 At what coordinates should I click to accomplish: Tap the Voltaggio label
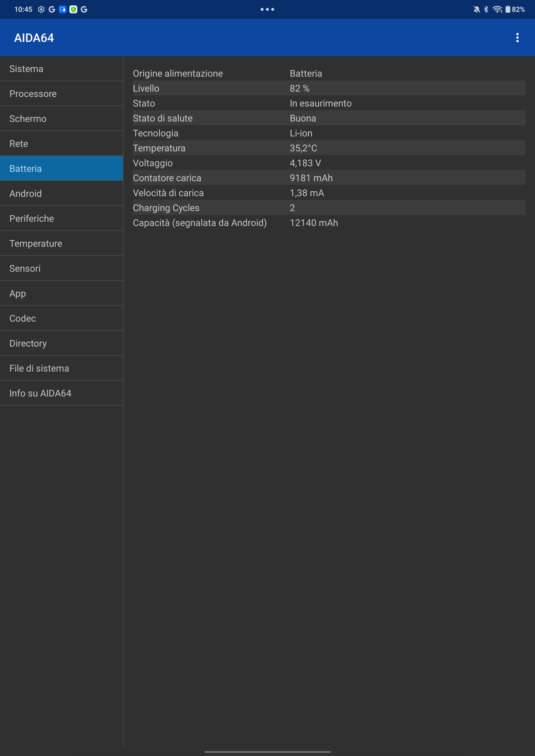coord(153,163)
